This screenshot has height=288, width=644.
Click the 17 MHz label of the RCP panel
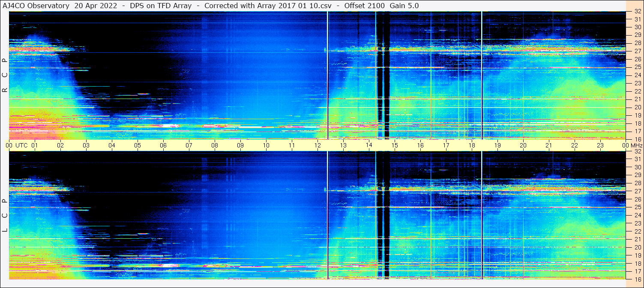click(638, 131)
